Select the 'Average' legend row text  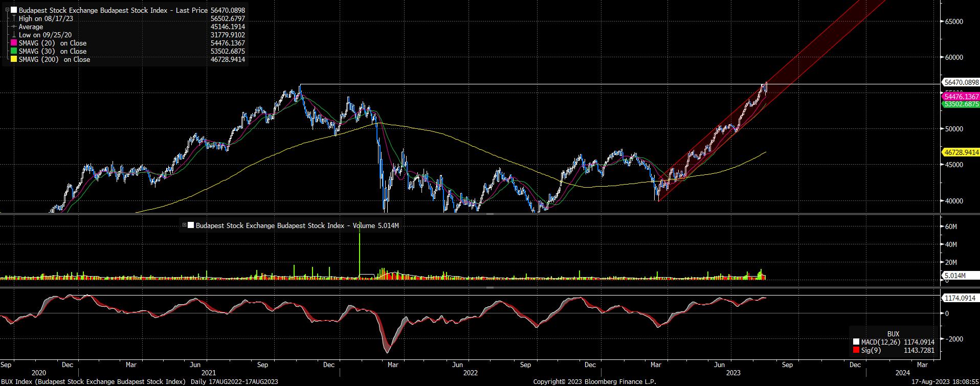pos(31,27)
